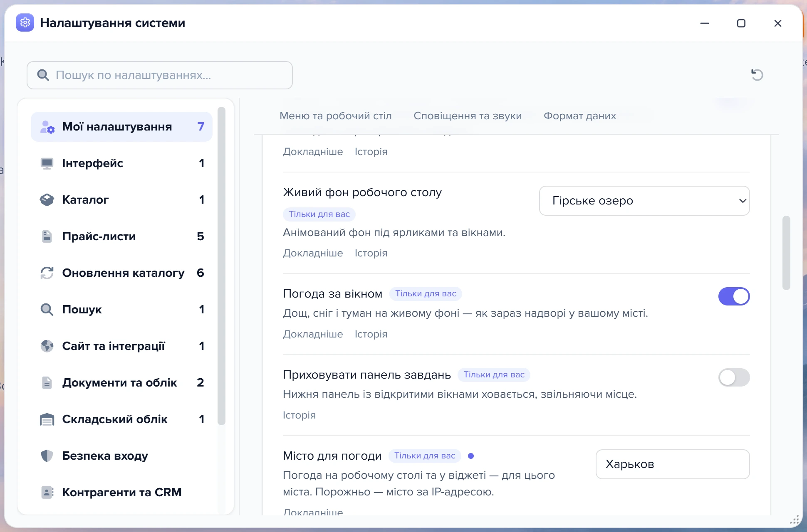
Task: Click the magnifier icon in the settings search box
Action: tap(43, 75)
